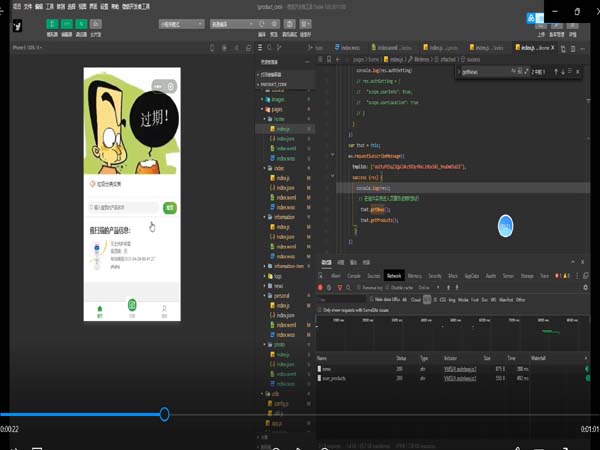Check Only show requests with SameSite issues
The image size is (600, 450).
tap(321, 310)
